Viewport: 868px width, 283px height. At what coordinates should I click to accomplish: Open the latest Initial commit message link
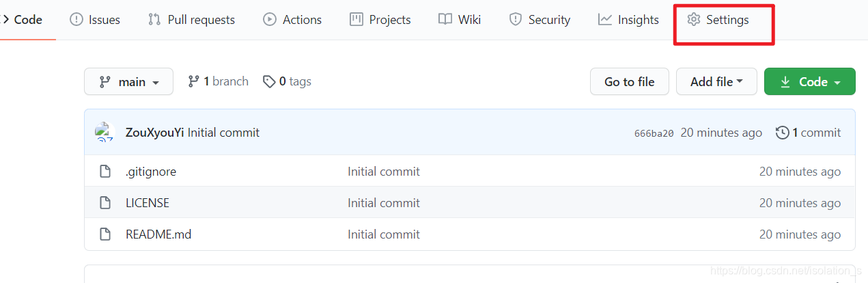(x=224, y=133)
